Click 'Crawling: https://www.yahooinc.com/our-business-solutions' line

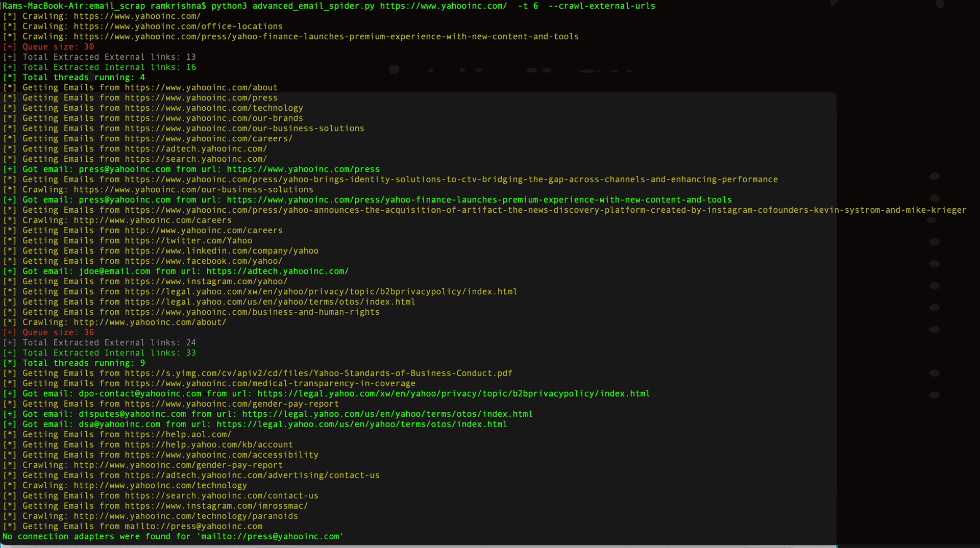click(158, 190)
